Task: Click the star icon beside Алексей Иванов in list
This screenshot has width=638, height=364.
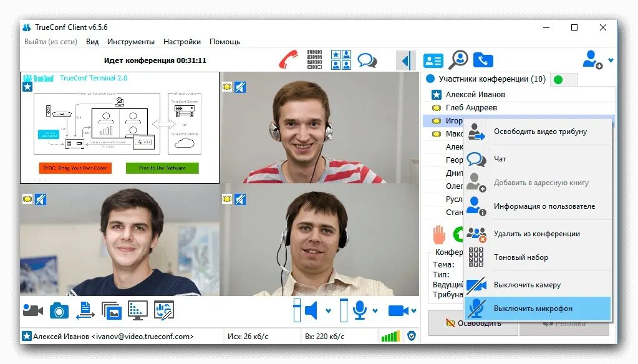Action: pyautogui.click(x=436, y=95)
